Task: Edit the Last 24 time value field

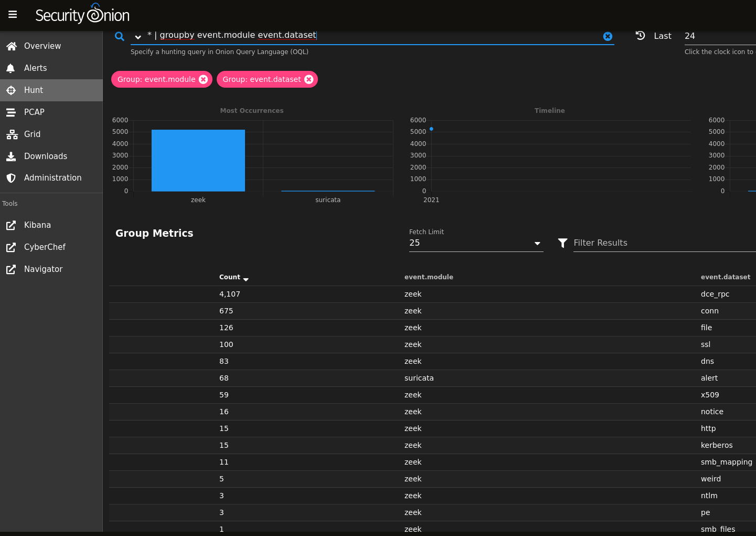Action: [x=720, y=36]
